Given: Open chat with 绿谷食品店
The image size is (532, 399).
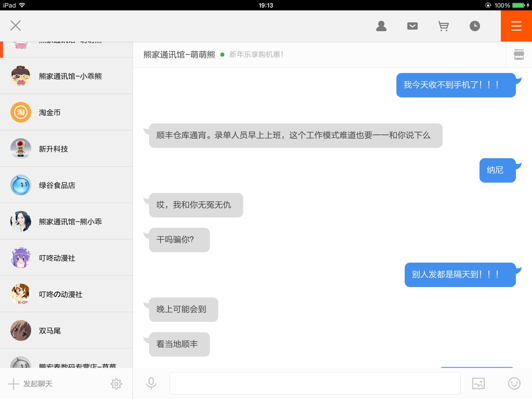Looking at the screenshot, I should point(66,185).
